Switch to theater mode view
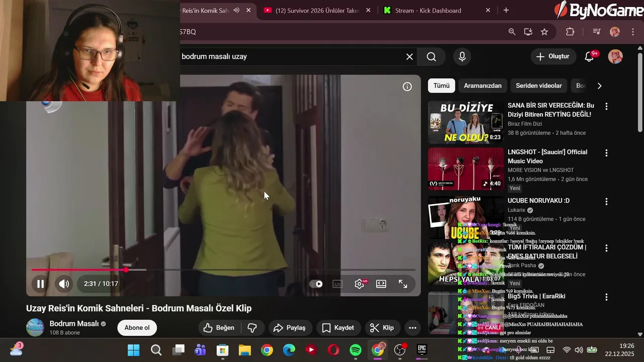This screenshot has width=644, height=362. 381,284
